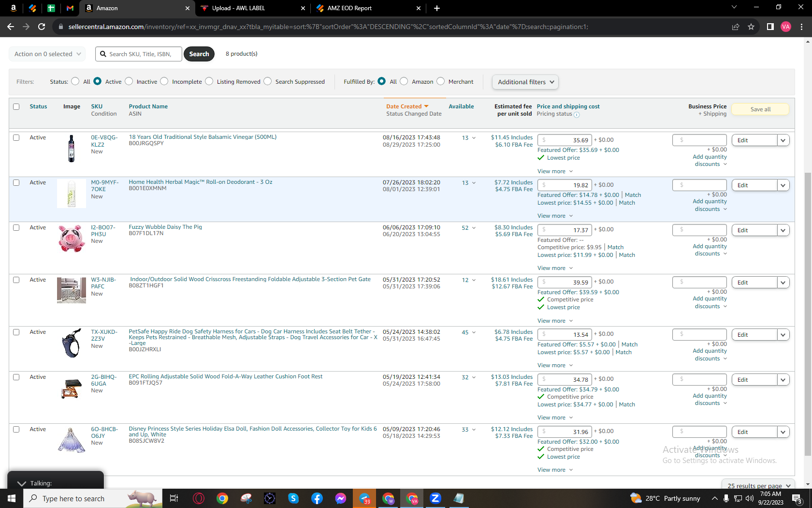Open EPC Rolling Foot Rest product link
812x508 pixels.
pos(225,376)
